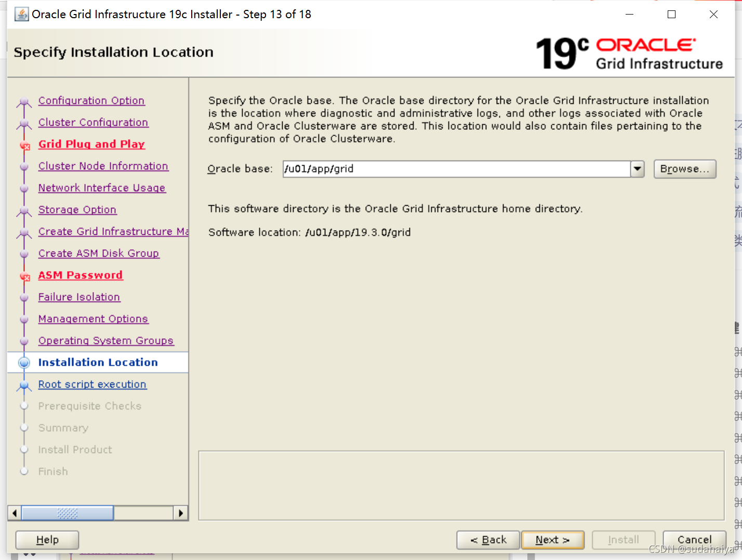Open the Failure Isolation step

(x=79, y=297)
